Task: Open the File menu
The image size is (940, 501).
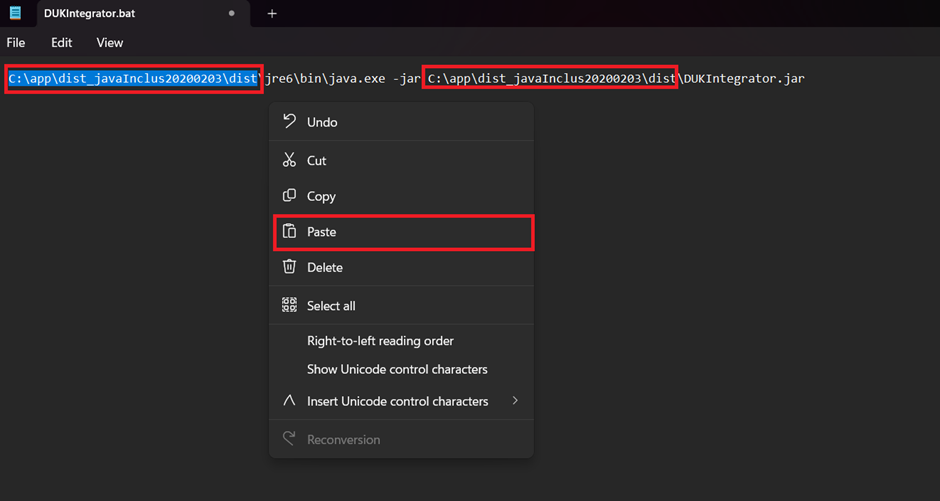Action: (x=16, y=43)
